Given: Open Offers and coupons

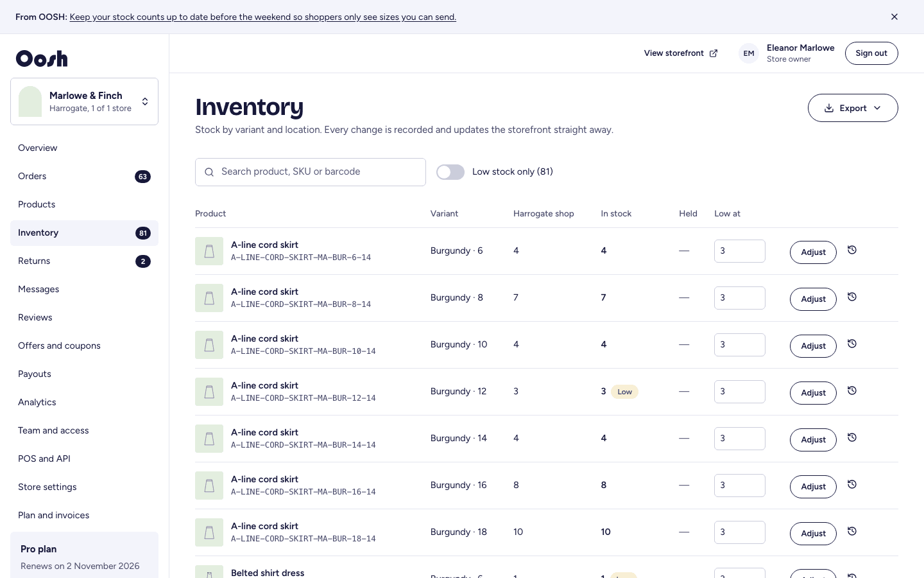Looking at the screenshot, I should click(84, 346).
